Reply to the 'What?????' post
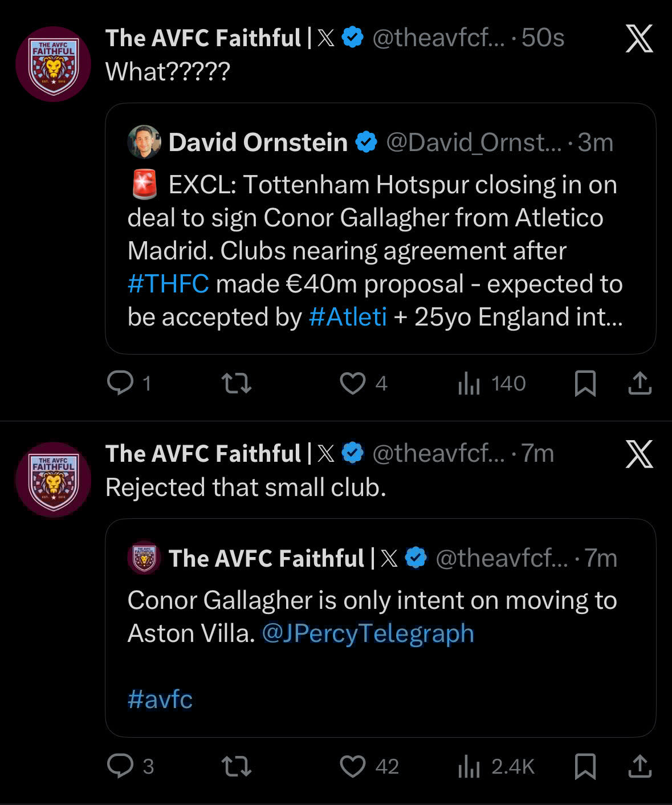The image size is (672, 805). pos(120,383)
